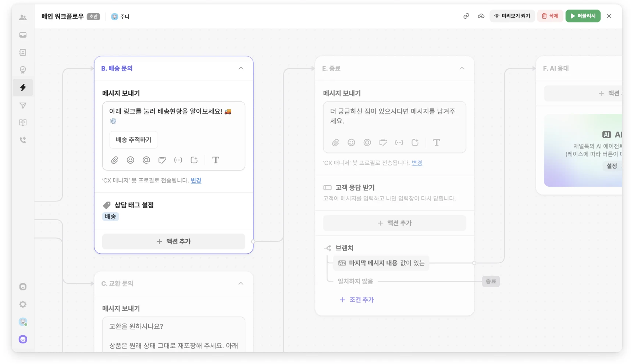The image size is (634, 364).
Task: Open the 변경 link under the 배송 문의 message
Action: 196,180
